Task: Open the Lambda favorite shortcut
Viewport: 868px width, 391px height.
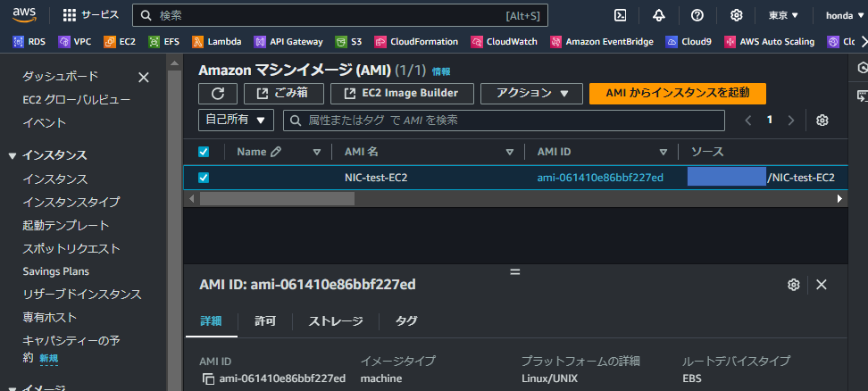Action: 217,41
